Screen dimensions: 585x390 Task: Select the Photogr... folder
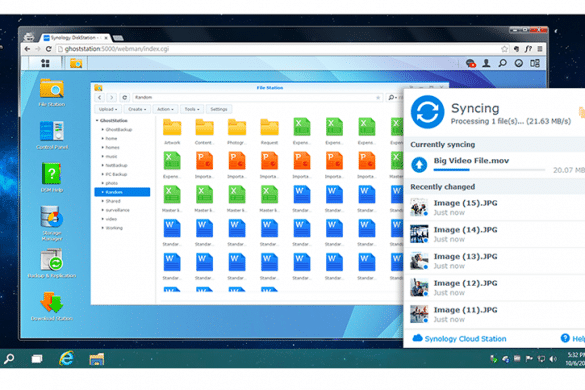[237, 132]
